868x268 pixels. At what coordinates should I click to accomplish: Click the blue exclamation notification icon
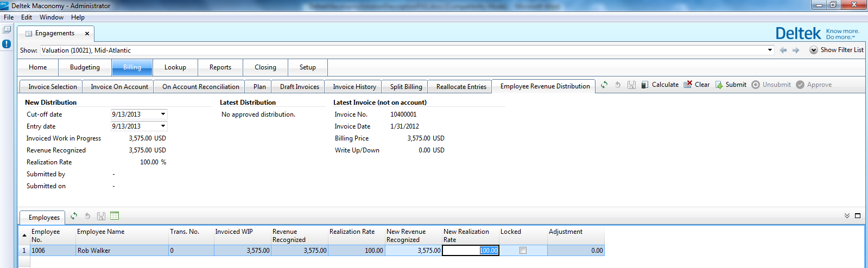point(7,44)
